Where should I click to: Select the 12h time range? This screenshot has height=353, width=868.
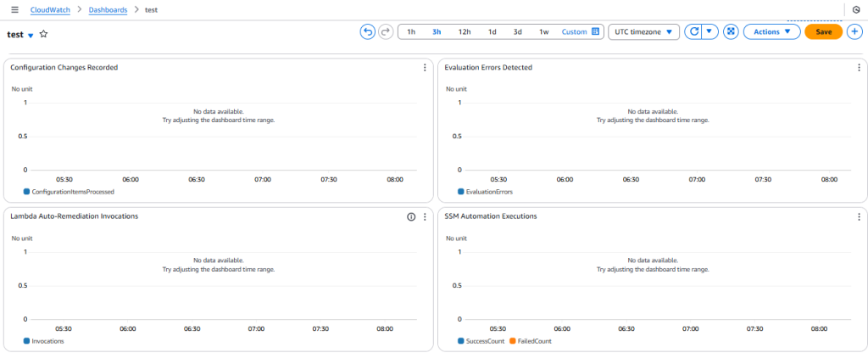coord(465,32)
